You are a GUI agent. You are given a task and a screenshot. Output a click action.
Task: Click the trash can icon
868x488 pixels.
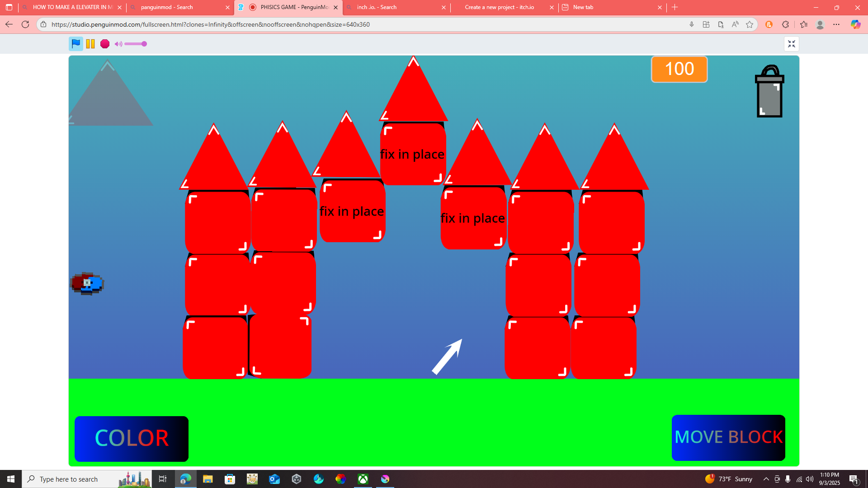[x=769, y=93]
